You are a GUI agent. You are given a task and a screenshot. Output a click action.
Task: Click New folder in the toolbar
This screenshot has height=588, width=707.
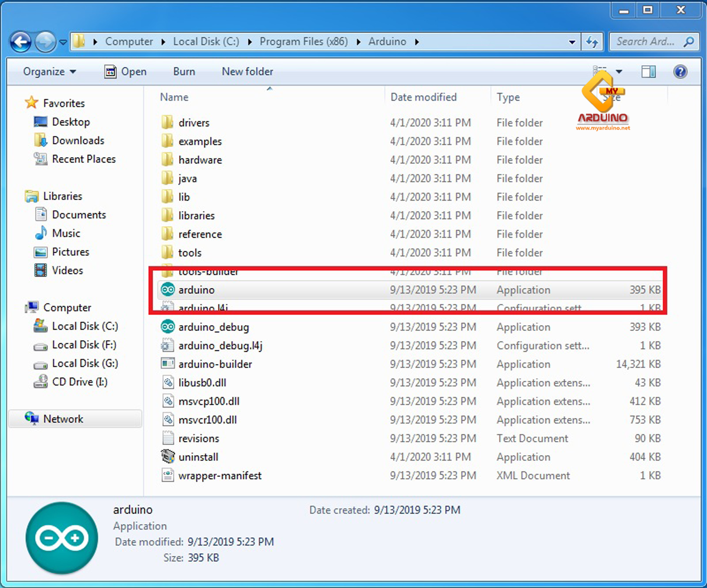(247, 72)
